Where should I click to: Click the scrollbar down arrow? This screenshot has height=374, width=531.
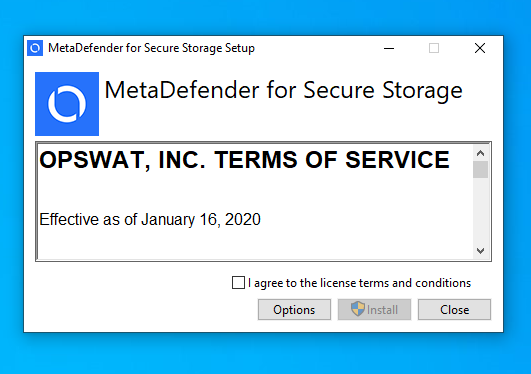point(480,251)
